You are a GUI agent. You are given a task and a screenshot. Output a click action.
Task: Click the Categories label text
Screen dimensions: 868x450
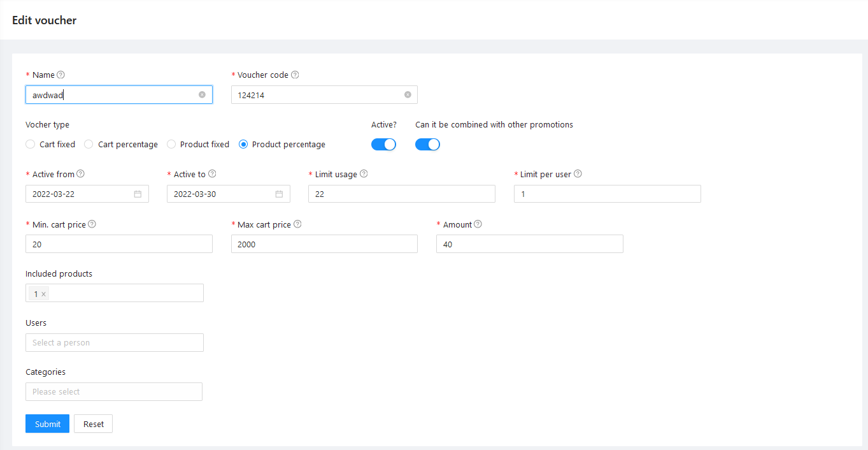click(45, 372)
